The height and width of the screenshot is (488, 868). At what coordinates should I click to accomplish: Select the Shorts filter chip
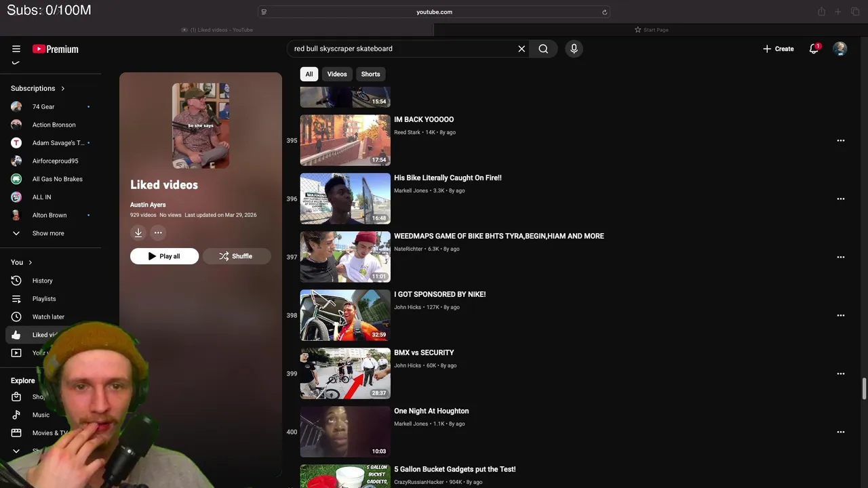[370, 74]
